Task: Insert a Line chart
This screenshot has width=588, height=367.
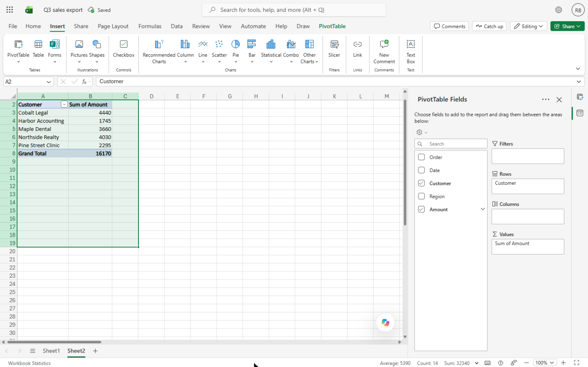Action: point(203,51)
